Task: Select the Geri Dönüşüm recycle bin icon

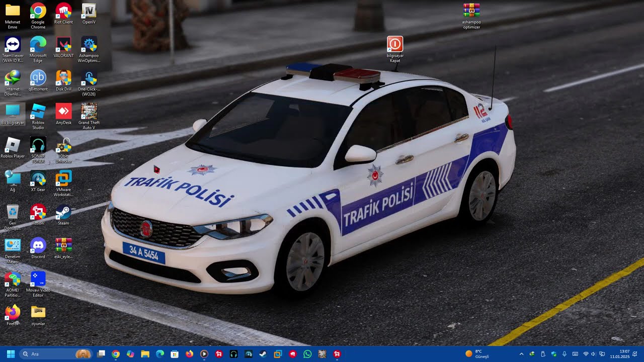Action: pyautogui.click(x=13, y=217)
